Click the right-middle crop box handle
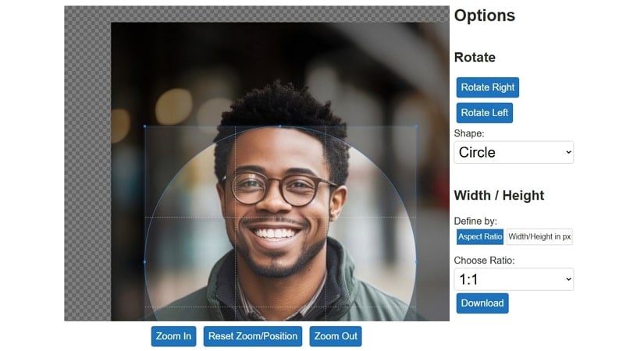The height and width of the screenshot is (351, 644). (x=416, y=261)
